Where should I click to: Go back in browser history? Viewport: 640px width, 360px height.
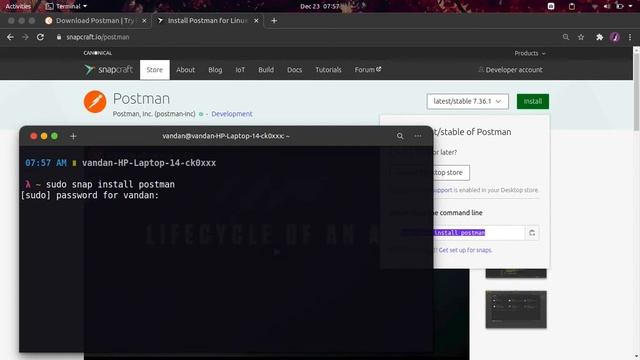tap(10, 37)
